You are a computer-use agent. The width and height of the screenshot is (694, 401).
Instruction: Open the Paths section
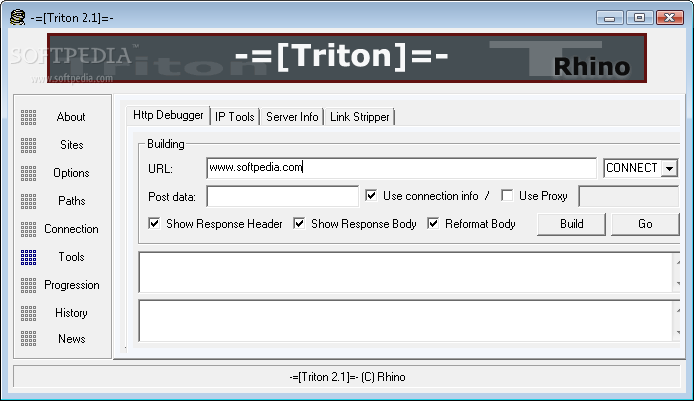72,201
